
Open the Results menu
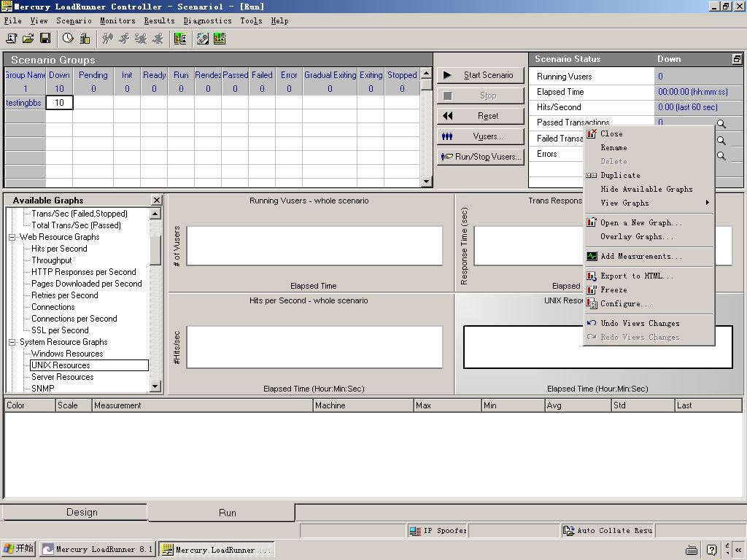(159, 21)
